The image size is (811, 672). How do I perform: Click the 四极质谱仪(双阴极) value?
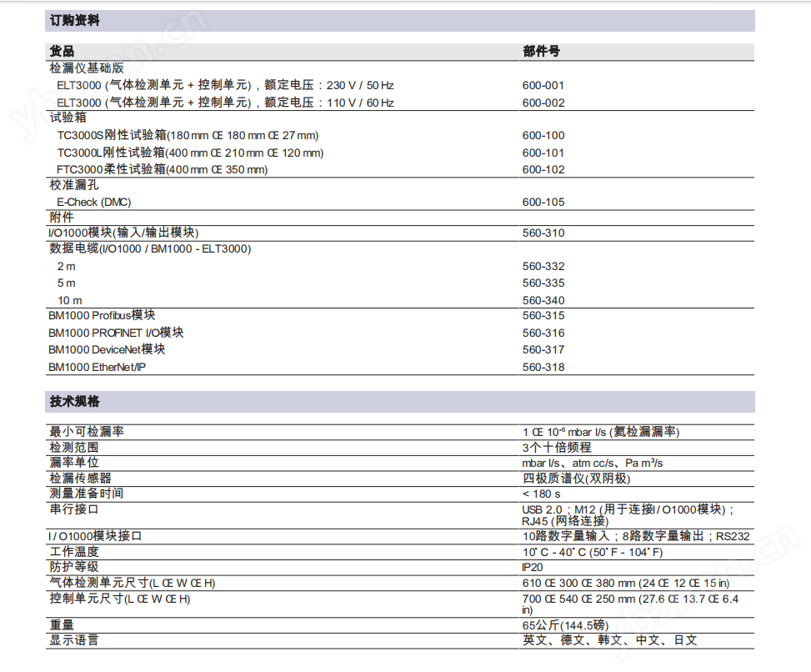(576, 479)
